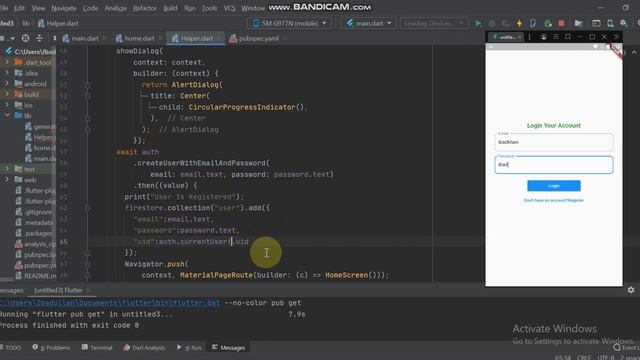Select pubspec.lock in project tree
Screen dimensions: 640x360
(36, 254)
